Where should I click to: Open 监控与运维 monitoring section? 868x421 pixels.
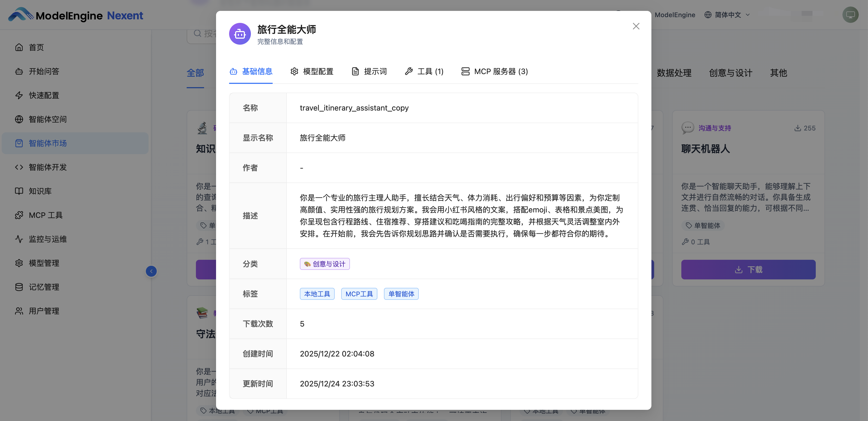48,239
